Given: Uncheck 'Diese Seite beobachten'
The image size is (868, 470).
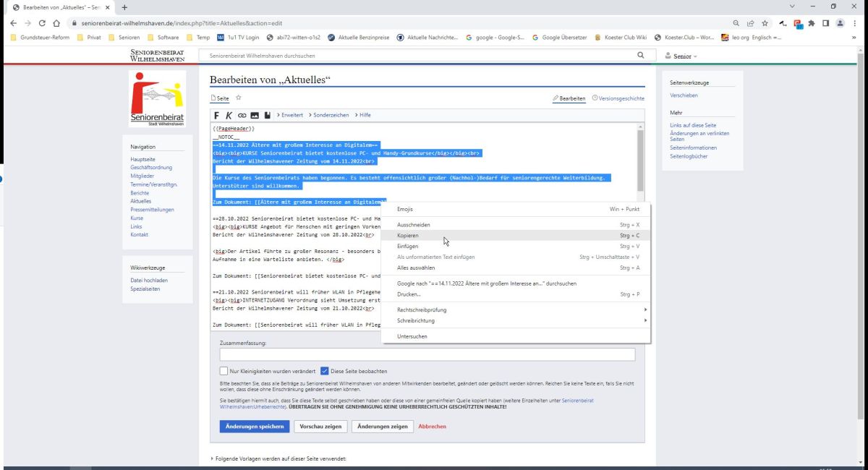Looking at the screenshot, I should point(325,371).
